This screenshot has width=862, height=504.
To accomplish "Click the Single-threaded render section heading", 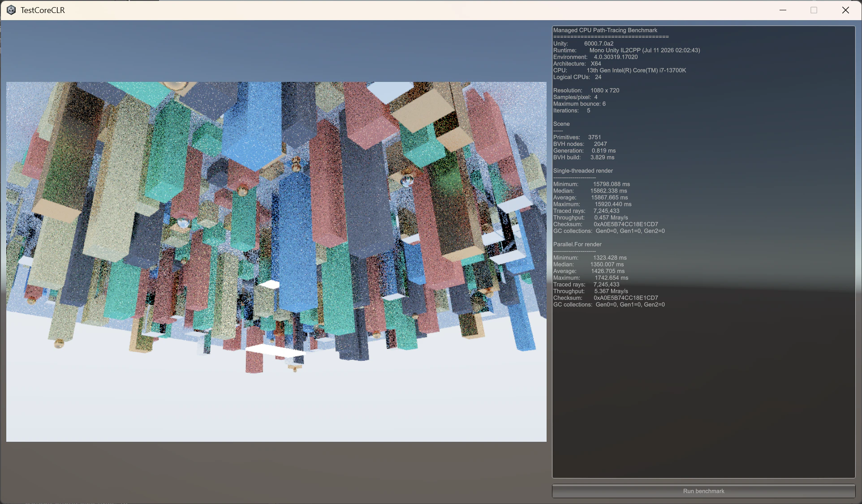I will pos(583,171).
